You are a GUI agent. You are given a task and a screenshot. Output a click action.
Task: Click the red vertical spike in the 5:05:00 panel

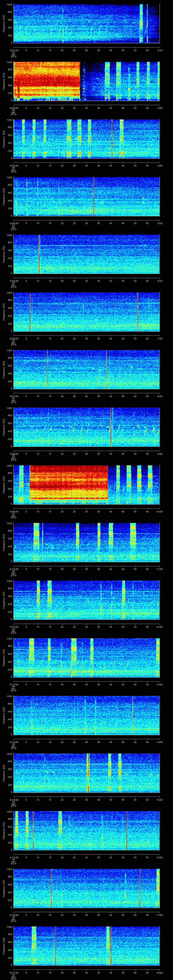click(x=39, y=254)
